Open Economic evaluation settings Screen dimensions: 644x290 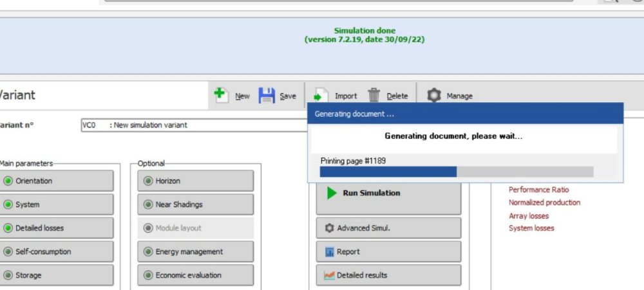tap(196, 275)
